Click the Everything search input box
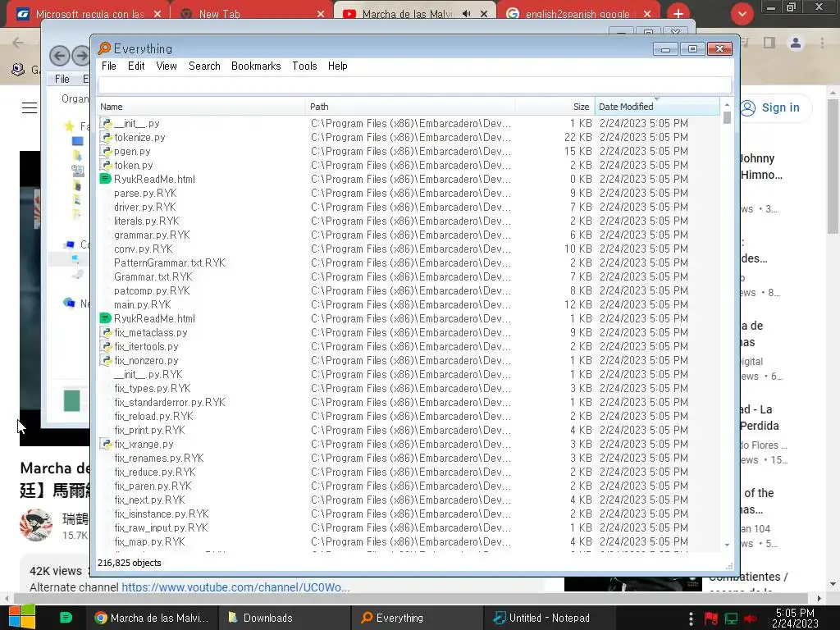The height and width of the screenshot is (630, 840). coord(414,84)
